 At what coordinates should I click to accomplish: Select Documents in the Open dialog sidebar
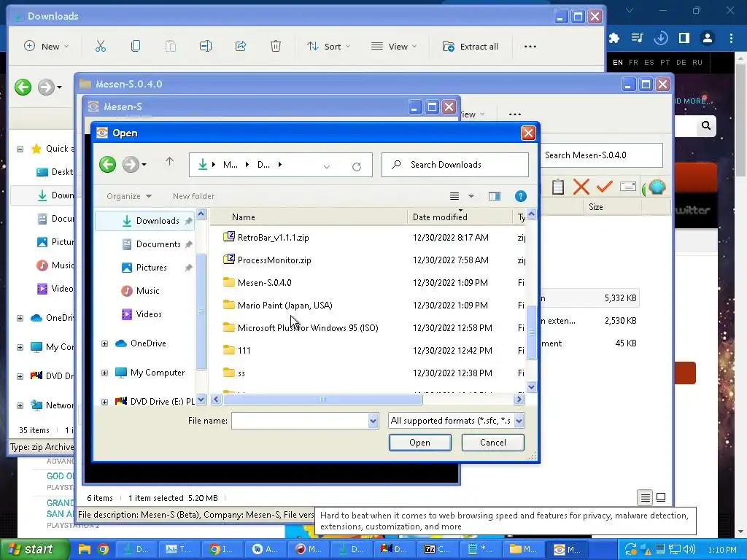coord(145,244)
